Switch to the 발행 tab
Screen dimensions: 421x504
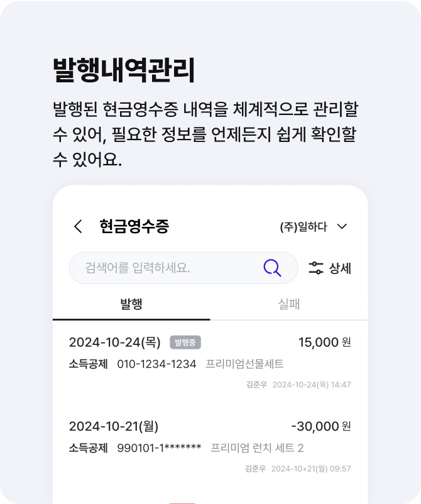[x=131, y=304]
